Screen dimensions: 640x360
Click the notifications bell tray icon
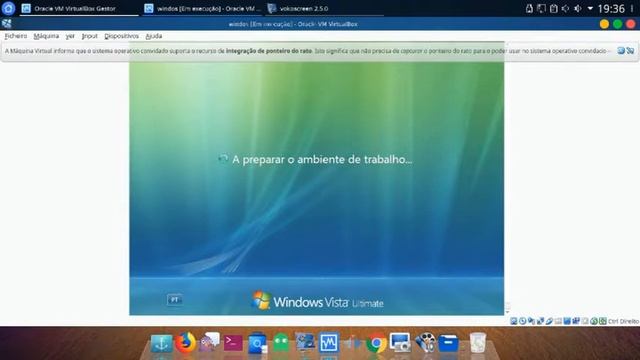pyautogui.click(x=529, y=9)
